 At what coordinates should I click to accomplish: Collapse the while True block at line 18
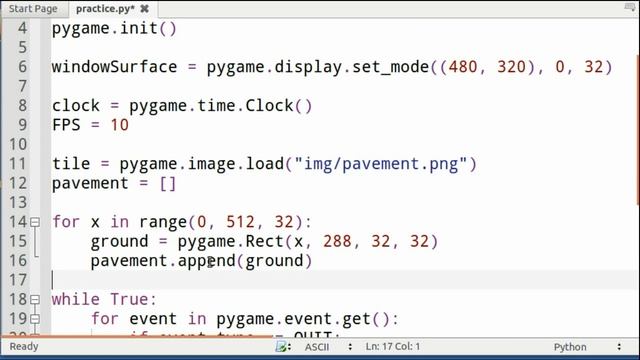(x=35, y=300)
